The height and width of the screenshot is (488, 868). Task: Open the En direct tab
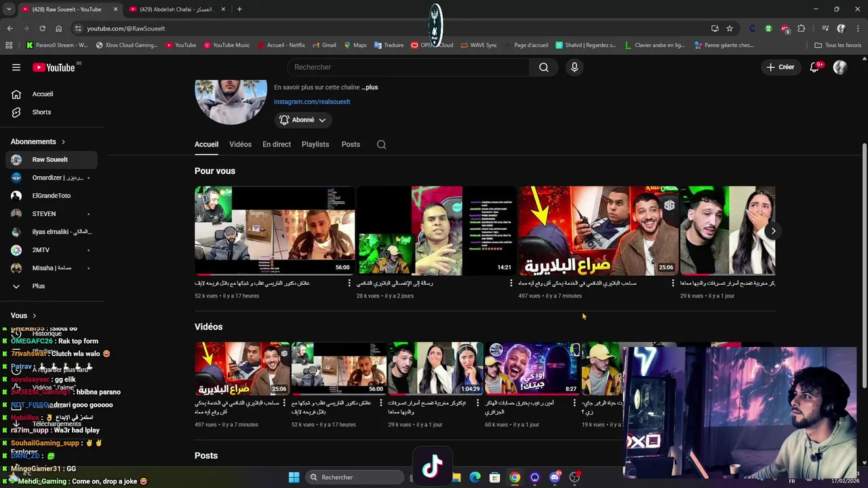(277, 144)
